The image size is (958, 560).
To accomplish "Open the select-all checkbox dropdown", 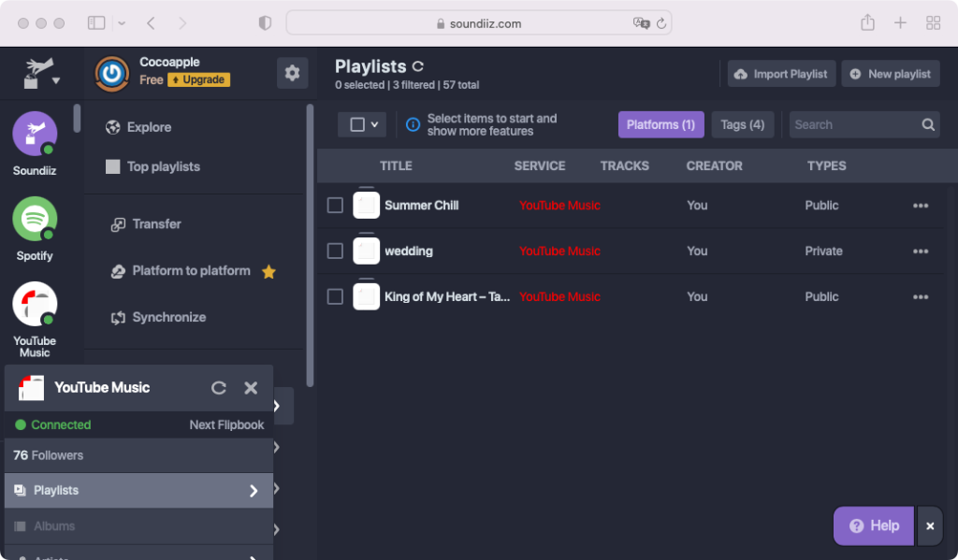I will pos(375,124).
